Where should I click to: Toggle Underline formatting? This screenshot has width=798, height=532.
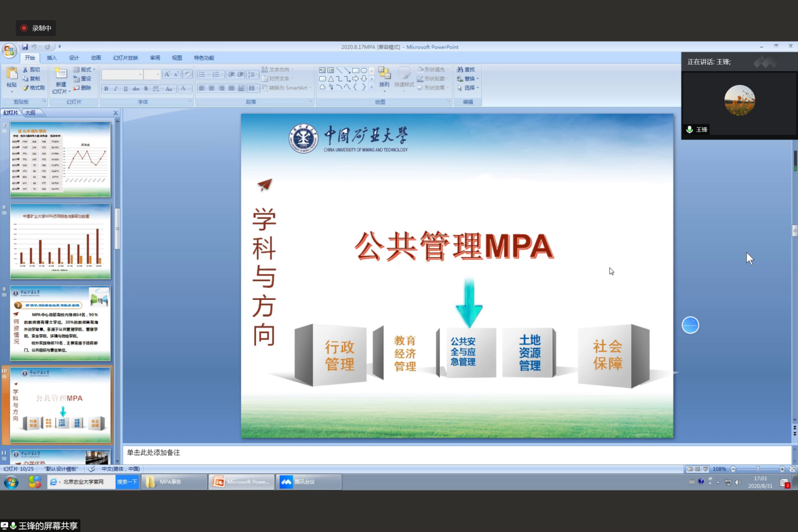[125, 89]
